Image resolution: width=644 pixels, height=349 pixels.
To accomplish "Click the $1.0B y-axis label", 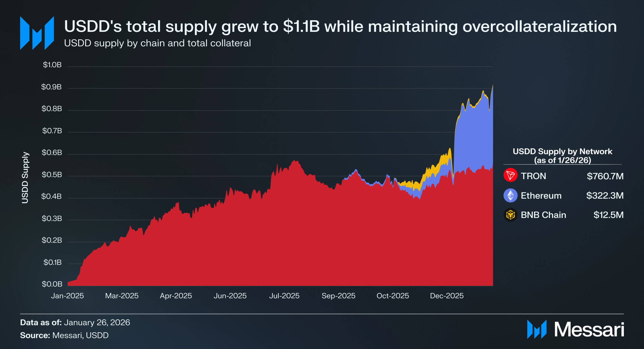I will 52,65.
